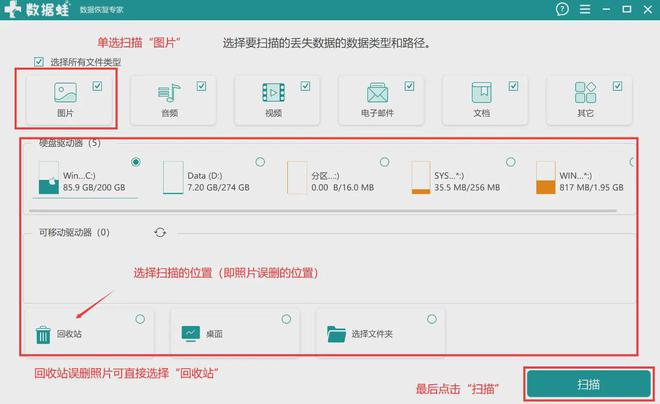This screenshot has height=404, width=660.
Task: Click the help question mark icon
Action: click(562, 9)
